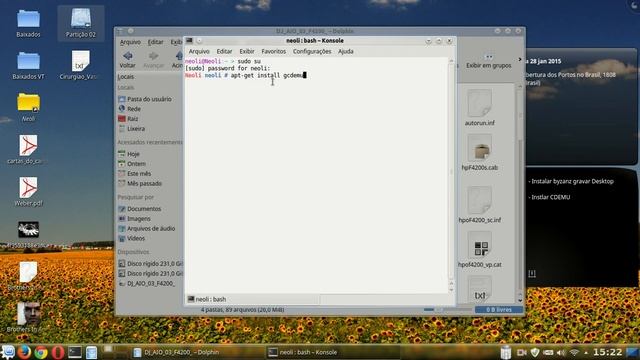Open Brothers In A portrait icon on desktop
The width and height of the screenshot is (640, 360).
click(28, 317)
